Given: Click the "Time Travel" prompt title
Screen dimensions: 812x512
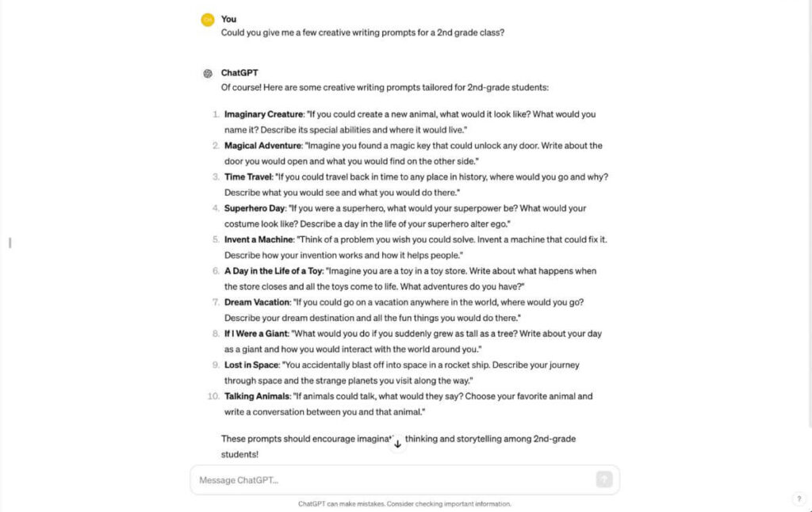Looking at the screenshot, I should click(x=247, y=177).
